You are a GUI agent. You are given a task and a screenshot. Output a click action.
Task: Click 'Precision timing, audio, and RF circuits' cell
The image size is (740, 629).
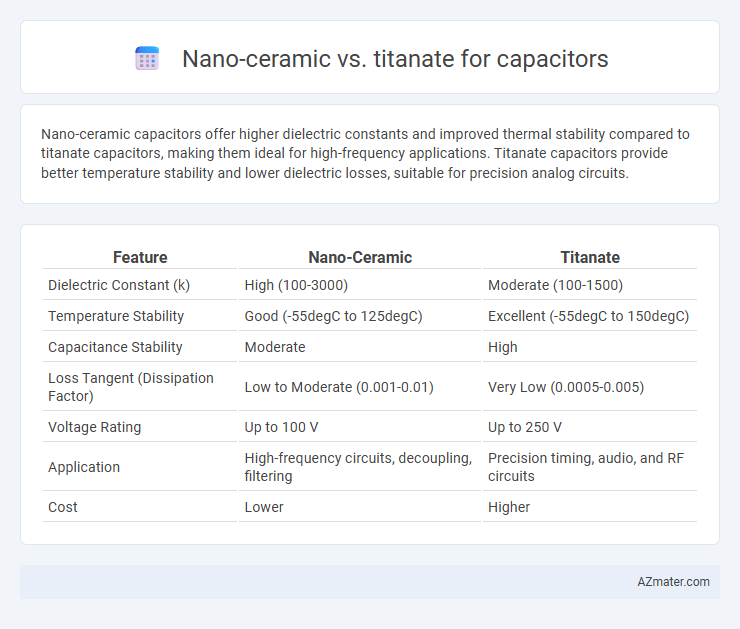586,467
